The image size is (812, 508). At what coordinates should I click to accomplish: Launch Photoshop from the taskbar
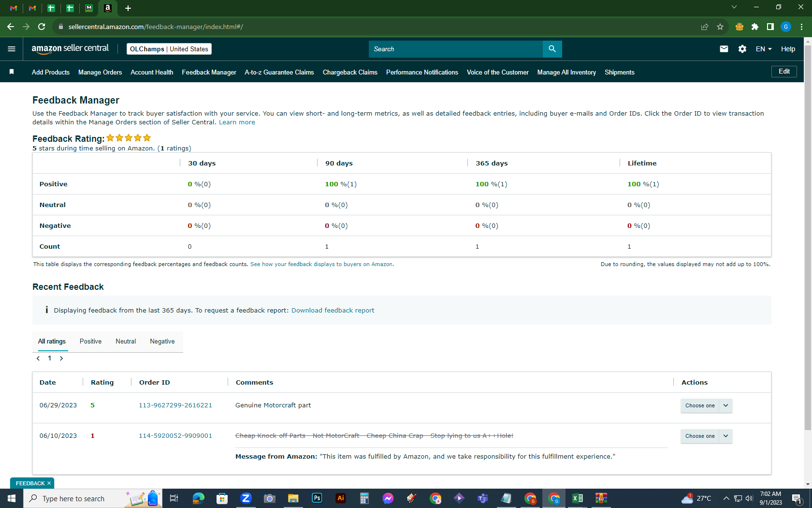pyautogui.click(x=317, y=498)
